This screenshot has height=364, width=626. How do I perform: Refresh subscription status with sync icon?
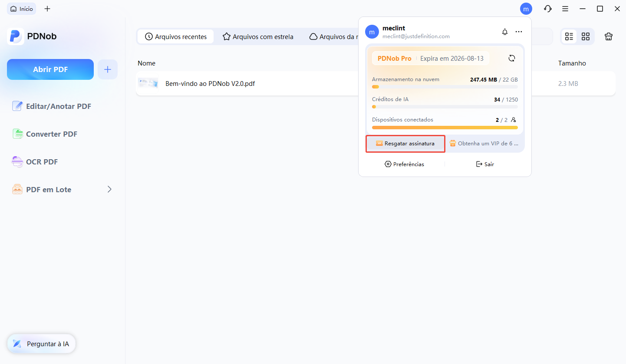click(x=512, y=58)
